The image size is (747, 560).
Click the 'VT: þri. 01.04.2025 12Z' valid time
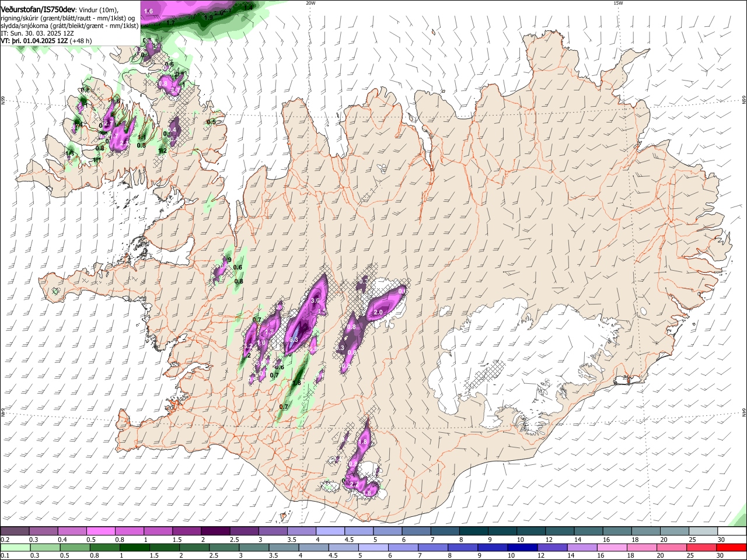pyautogui.click(x=34, y=41)
